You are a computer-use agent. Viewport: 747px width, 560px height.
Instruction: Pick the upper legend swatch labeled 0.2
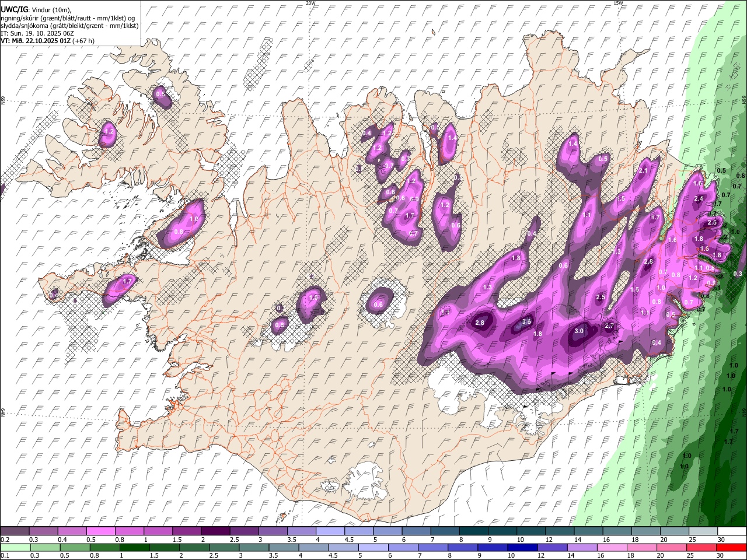(15, 531)
